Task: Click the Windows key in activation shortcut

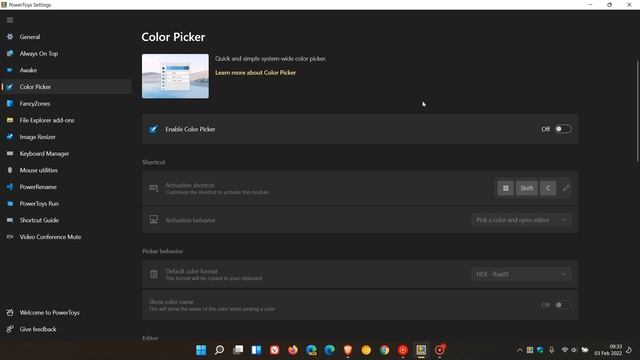Action: [x=505, y=188]
